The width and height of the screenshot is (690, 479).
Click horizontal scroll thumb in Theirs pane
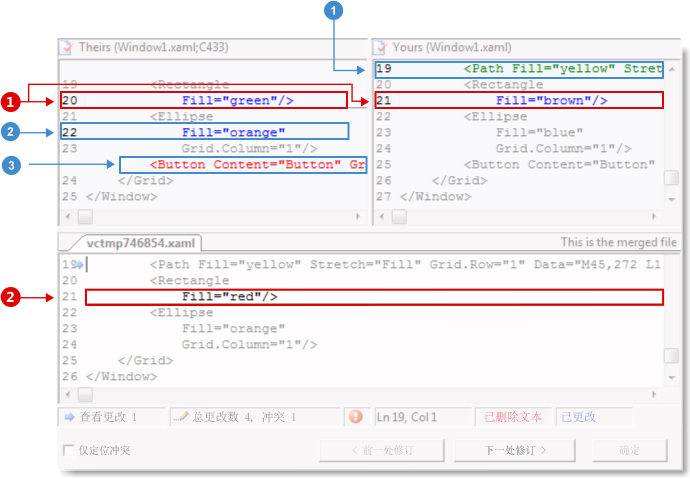[85, 216]
